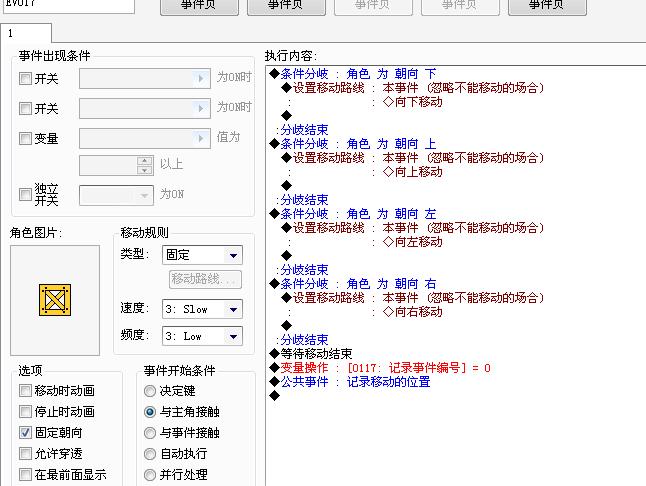Viewport: 646px width, 486px height.
Task: Select the 分歧结束 line after ◇向下移动 branch
Action: pyautogui.click(x=302, y=130)
